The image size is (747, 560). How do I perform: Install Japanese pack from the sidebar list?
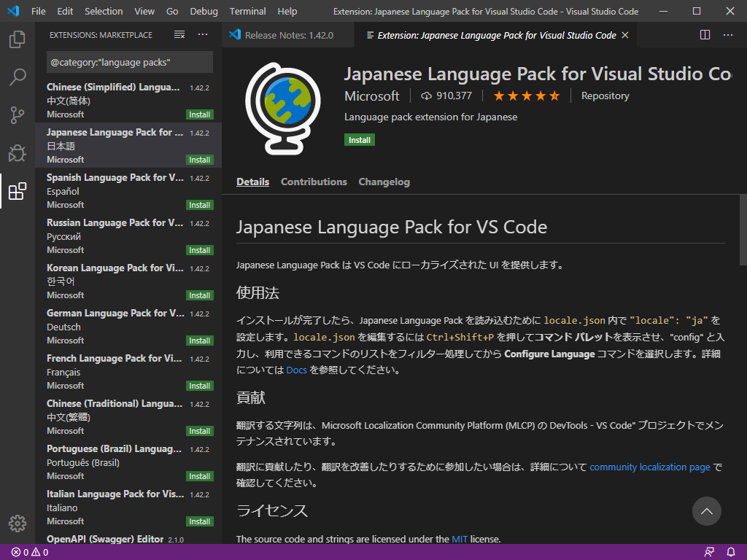[x=200, y=160]
